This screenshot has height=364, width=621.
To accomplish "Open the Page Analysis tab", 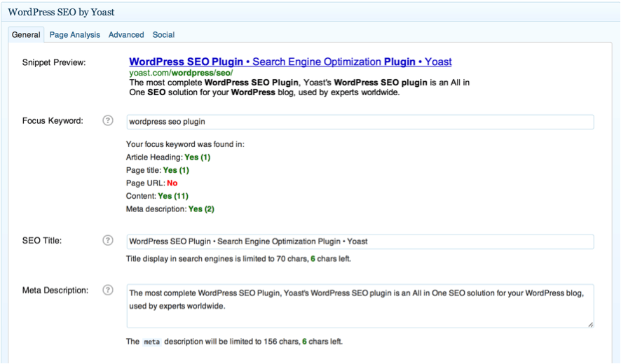I will (x=74, y=35).
